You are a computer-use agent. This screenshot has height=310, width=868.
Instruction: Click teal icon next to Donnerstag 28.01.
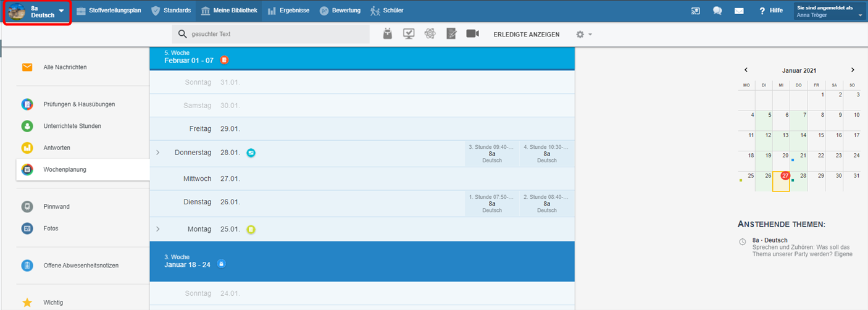(251, 153)
